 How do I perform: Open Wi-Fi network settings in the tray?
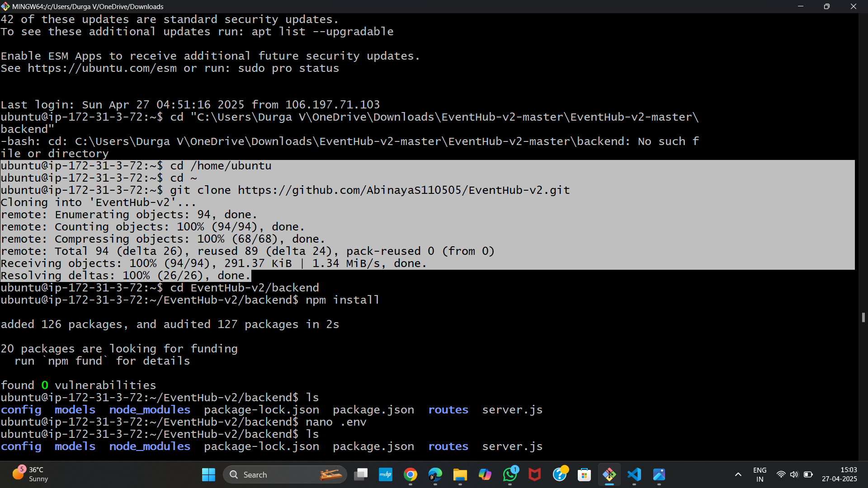coord(781,474)
